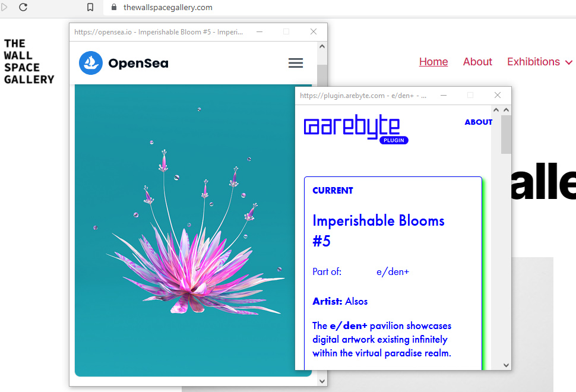
Task: Click the browser forward arrow icon
Action: (x=4, y=7)
